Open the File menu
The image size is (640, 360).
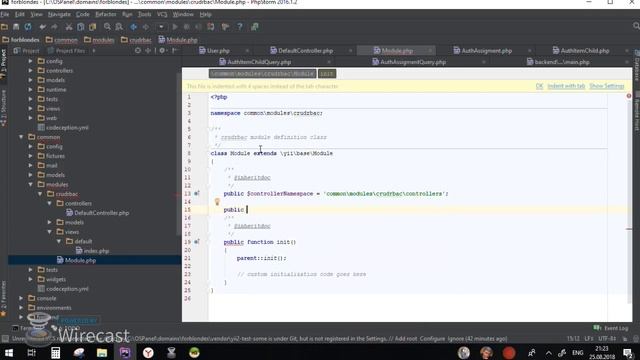[5, 14]
